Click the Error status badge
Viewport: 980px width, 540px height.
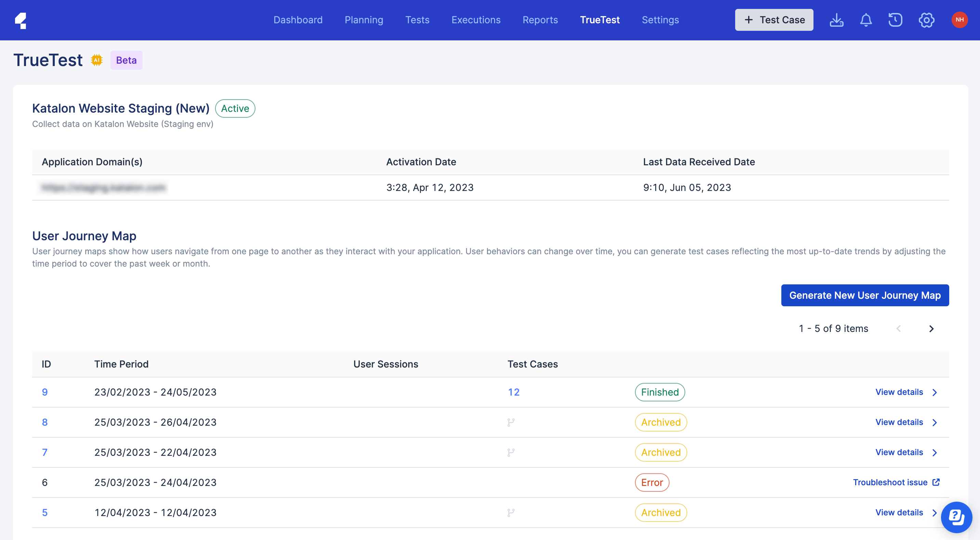click(652, 483)
